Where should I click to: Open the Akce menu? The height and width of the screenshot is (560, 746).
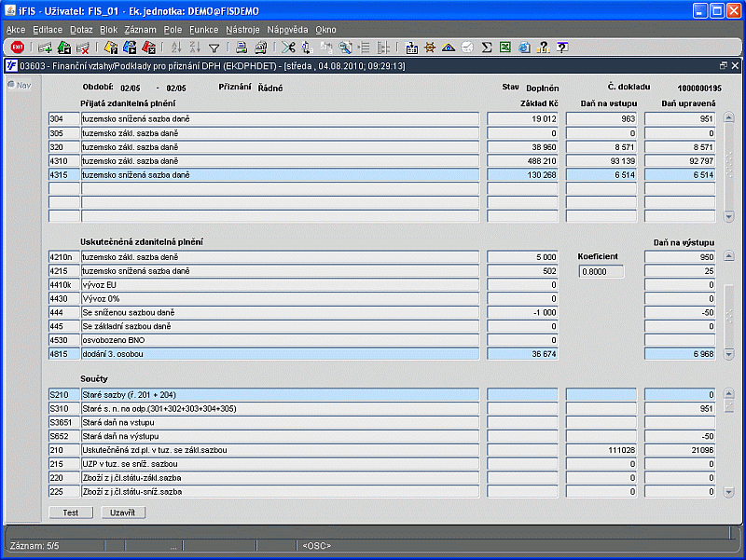(16, 30)
